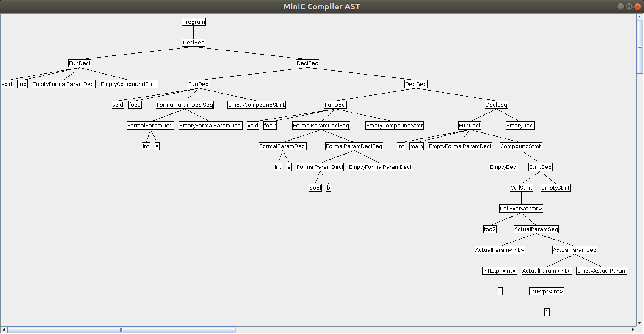The image size is (644, 334).
Task: Click the horizontal scrollbar left arrow
Action: pyautogui.click(x=4, y=330)
